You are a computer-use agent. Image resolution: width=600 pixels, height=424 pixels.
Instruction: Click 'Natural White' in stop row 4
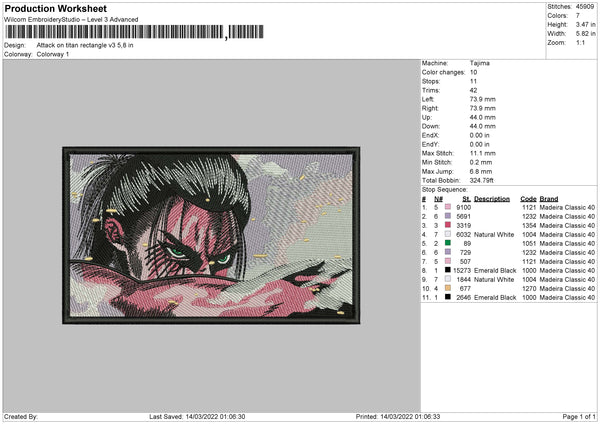(x=494, y=235)
